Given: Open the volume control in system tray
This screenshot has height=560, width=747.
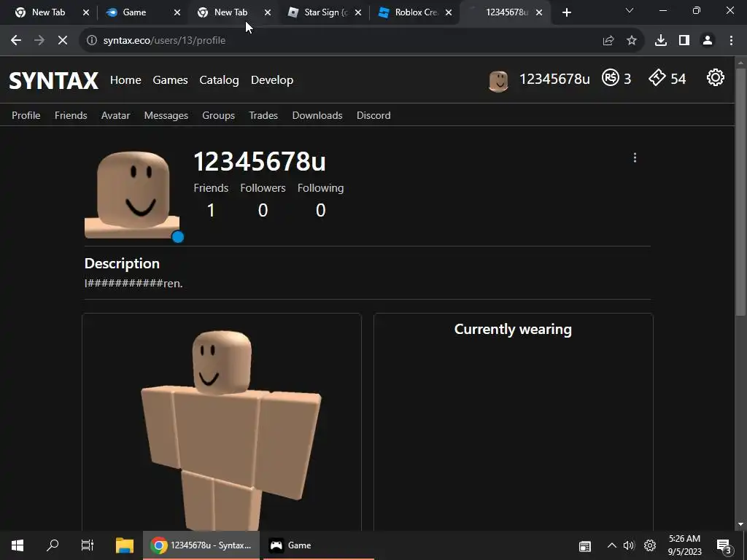Looking at the screenshot, I should pyautogui.click(x=629, y=545).
